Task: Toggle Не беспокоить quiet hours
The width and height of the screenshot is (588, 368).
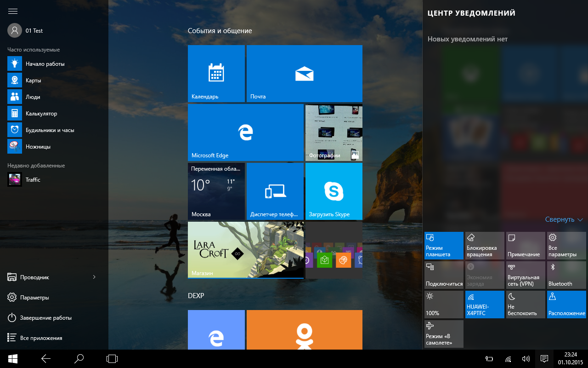Action: click(x=526, y=305)
